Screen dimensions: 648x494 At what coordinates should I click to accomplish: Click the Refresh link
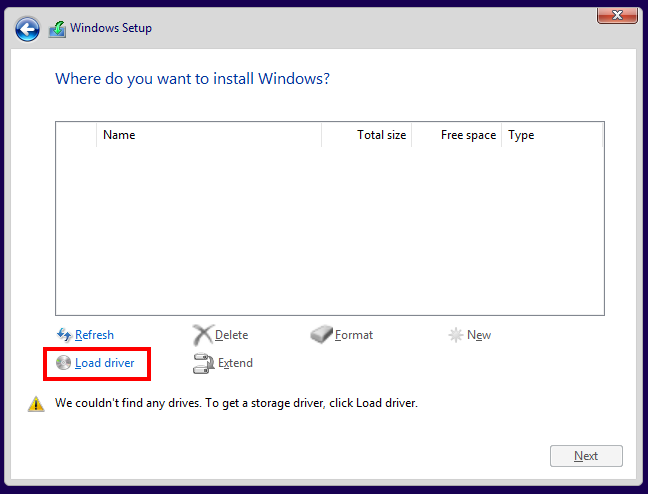pos(94,335)
